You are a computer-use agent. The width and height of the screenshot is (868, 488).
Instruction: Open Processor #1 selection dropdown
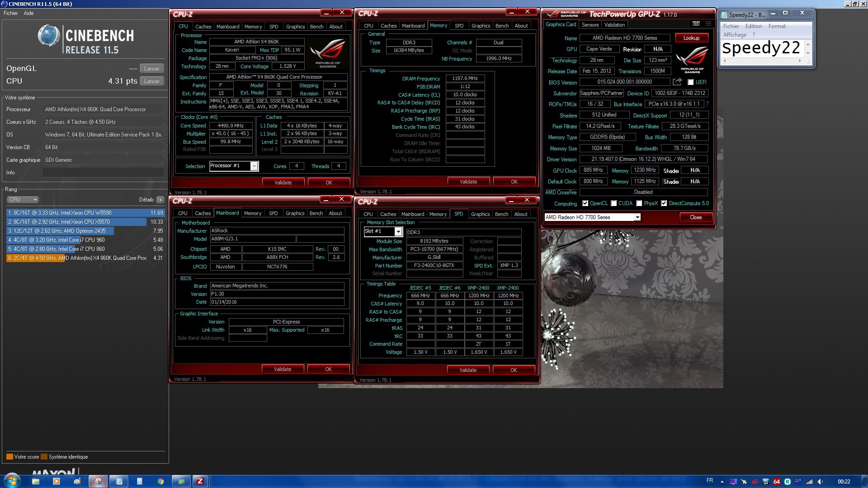254,166
